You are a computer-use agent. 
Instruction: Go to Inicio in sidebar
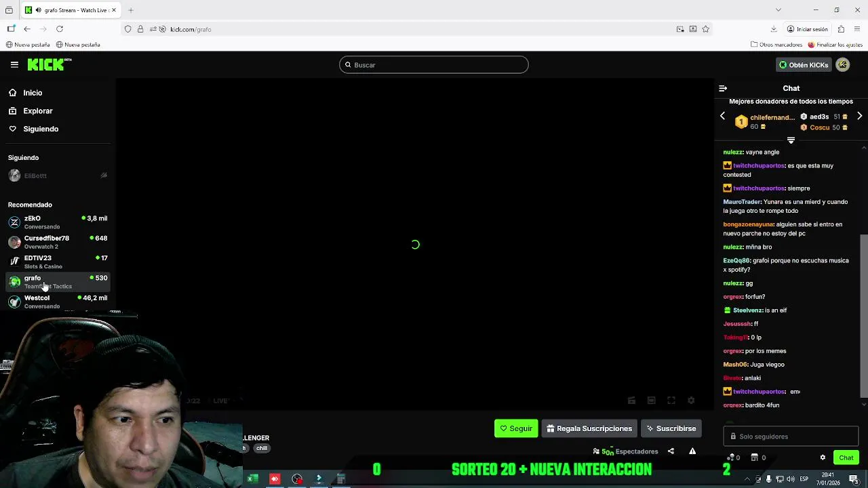pos(33,93)
